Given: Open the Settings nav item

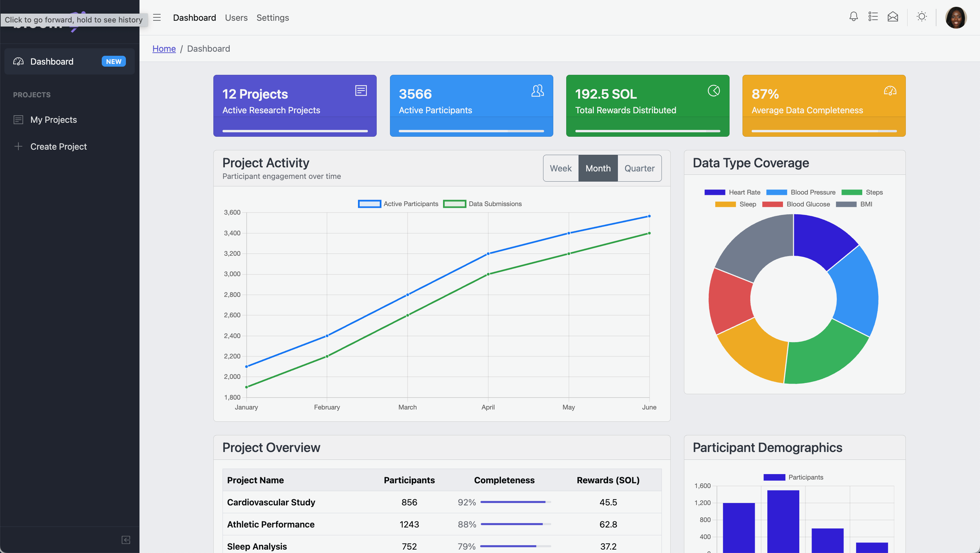Looking at the screenshot, I should point(272,17).
